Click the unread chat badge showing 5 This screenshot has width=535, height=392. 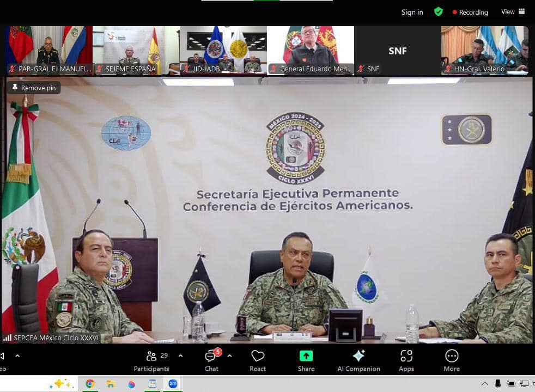pos(218,352)
